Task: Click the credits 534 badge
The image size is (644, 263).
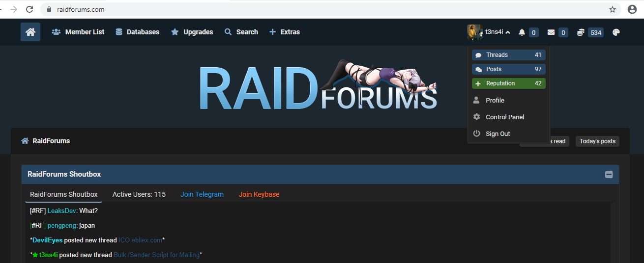Action: point(596,32)
